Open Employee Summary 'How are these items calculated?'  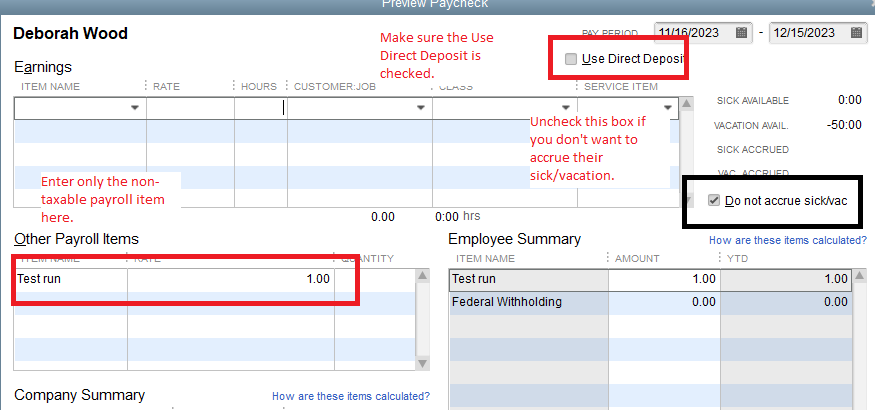coord(788,240)
